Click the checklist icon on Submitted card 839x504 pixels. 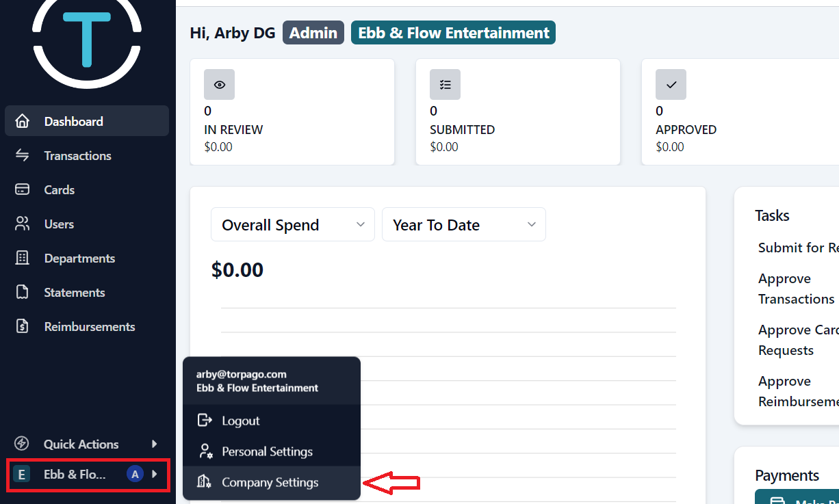[445, 85]
